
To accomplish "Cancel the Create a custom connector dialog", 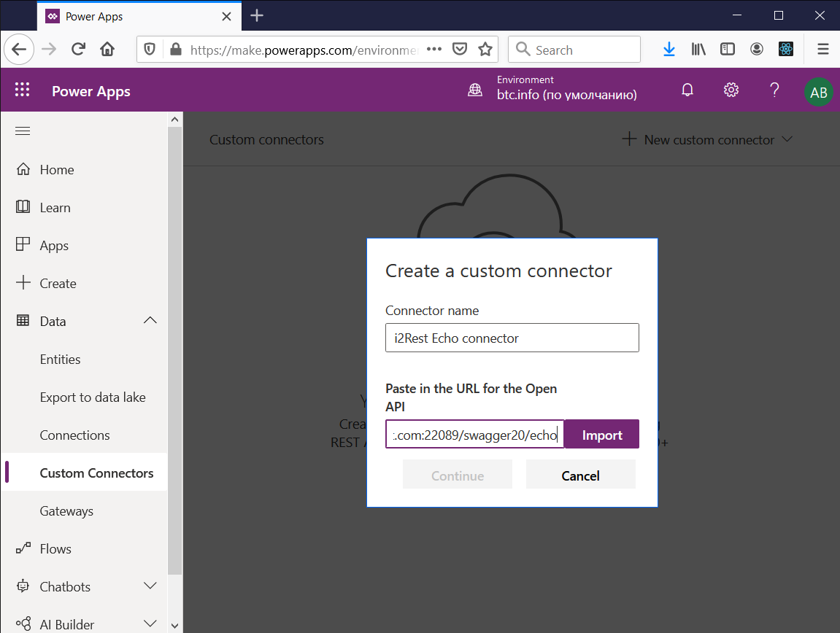I will [581, 475].
